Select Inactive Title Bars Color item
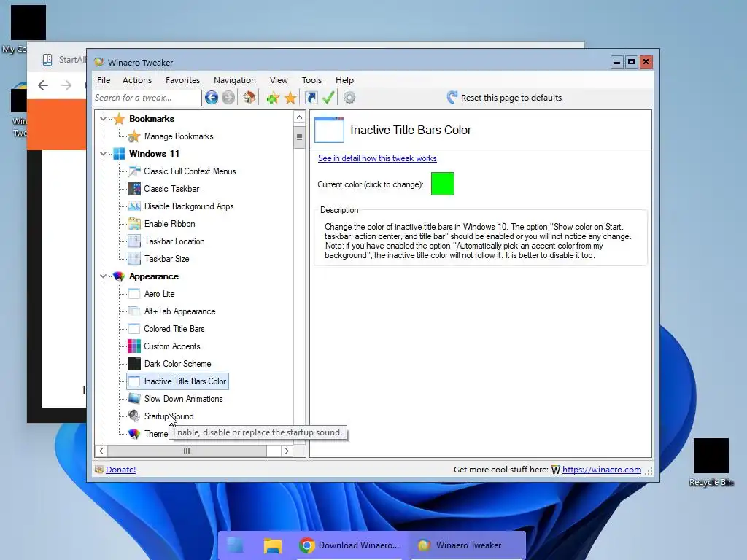This screenshot has width=747, height=560. point(185,381)
